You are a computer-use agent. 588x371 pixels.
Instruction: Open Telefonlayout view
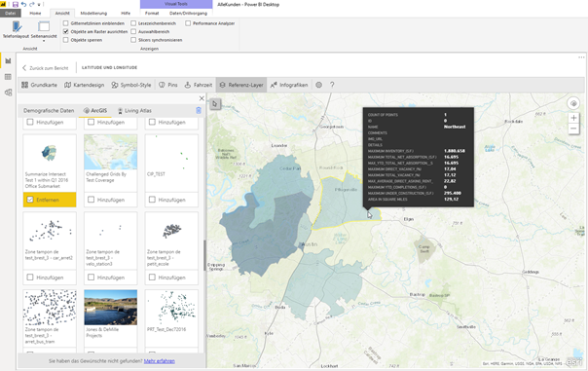pyautogui.click(x=16, y=29)
